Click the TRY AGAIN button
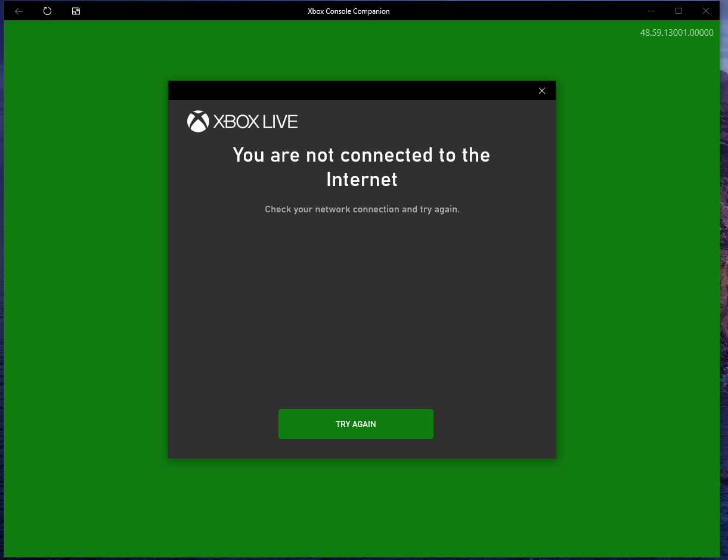This screenshot has height=560, width=728. pyautogui.click(x=356, y=424)
